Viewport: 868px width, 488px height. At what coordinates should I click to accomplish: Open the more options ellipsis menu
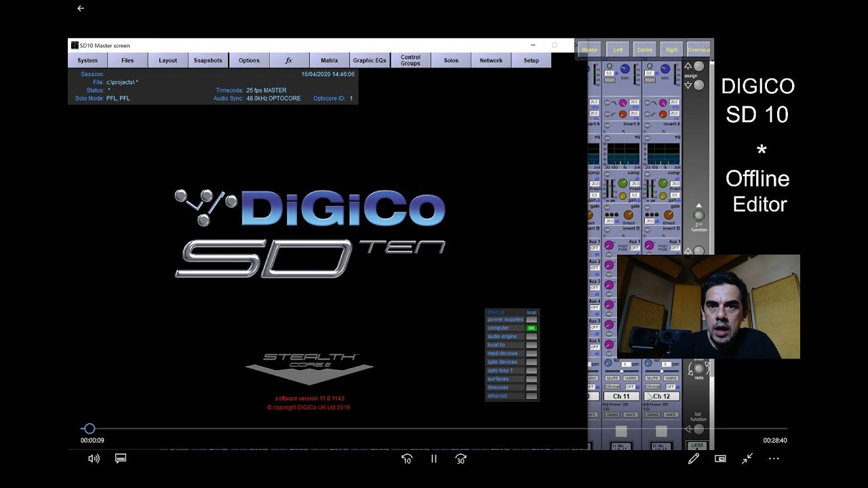pyautogui.click(x=774, y=459)
